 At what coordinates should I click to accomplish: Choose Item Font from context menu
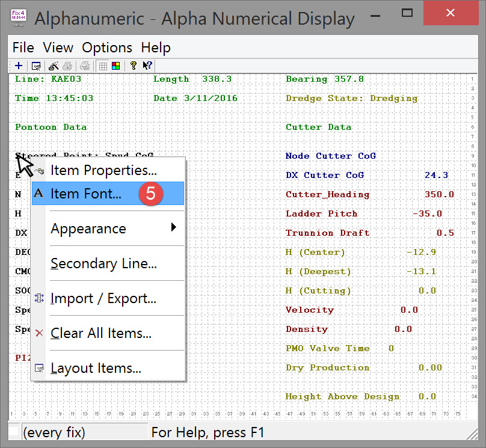click(86, 194)
